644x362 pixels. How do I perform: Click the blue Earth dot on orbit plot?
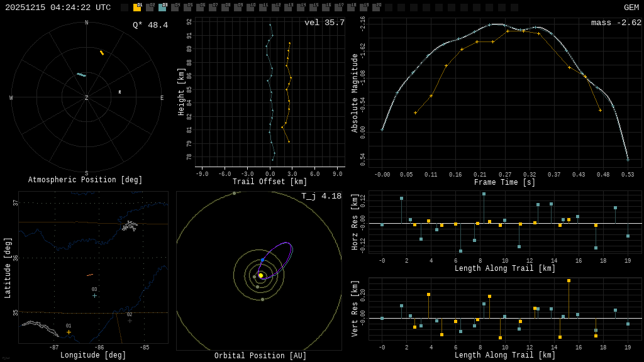pyautogui.click(x=262, y=260)
